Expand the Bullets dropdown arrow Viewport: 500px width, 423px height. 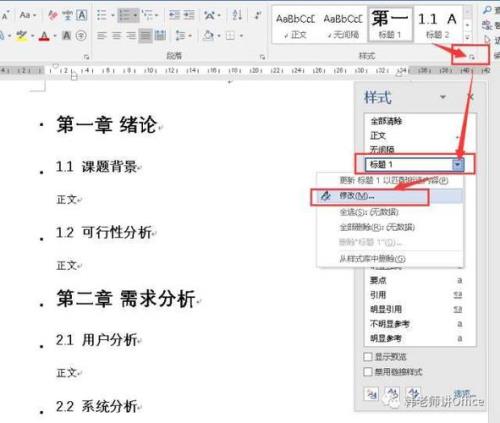click(x=112, y=15)
